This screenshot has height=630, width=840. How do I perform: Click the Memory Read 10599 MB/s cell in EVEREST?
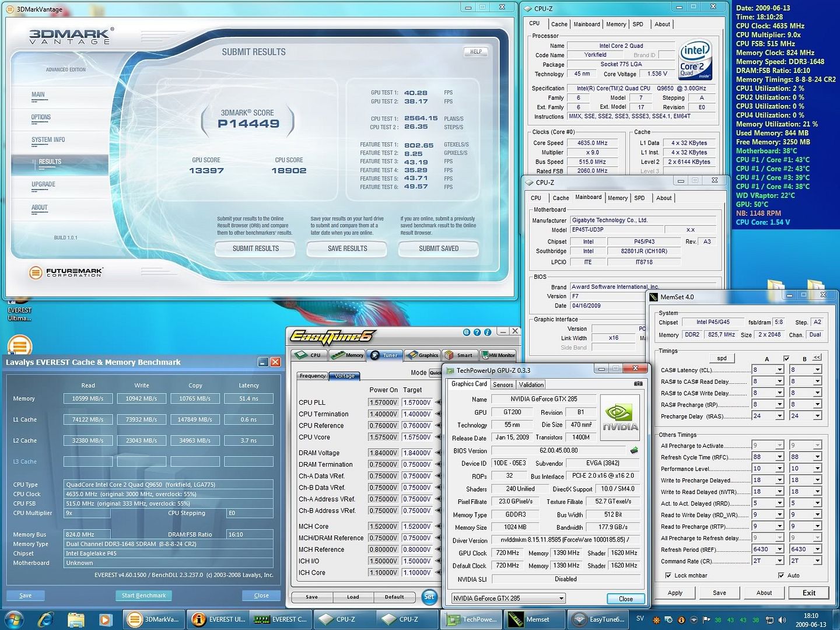click(x=87, y=398)
